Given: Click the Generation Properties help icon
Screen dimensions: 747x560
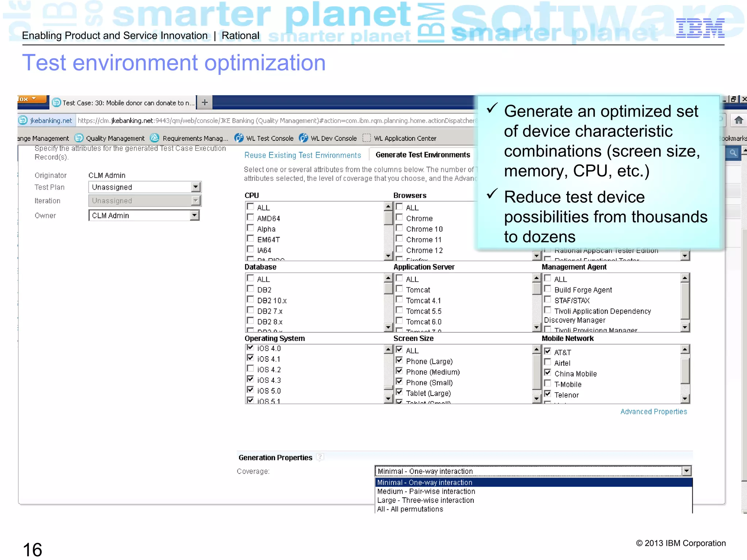Looking at the screenshot, I should (x=320, y=457).
